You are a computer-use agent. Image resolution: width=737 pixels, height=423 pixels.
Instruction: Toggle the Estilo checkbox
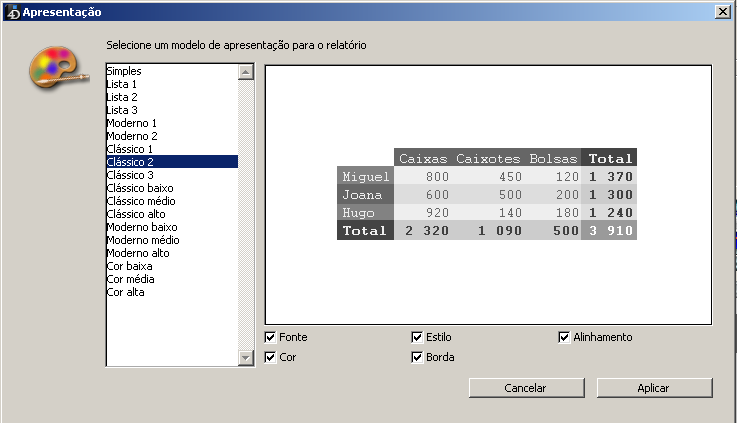pyautogui.click(x=418, y=337)
